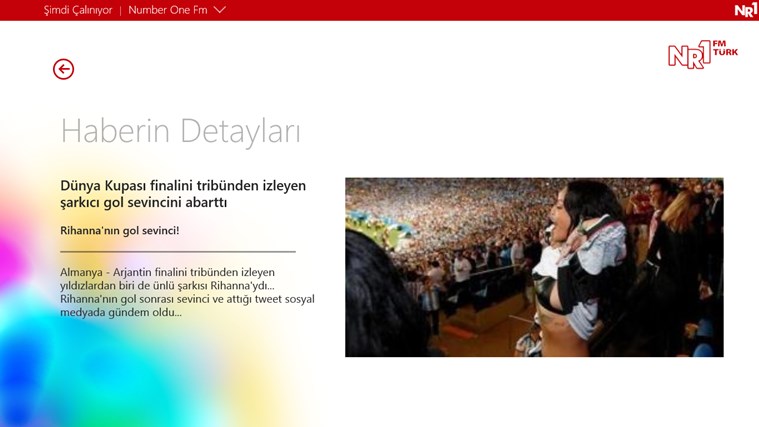Screen dimensions: 759x427
Task: Select the Şimdi Çalınıyor label
Action: click(78, 10)
